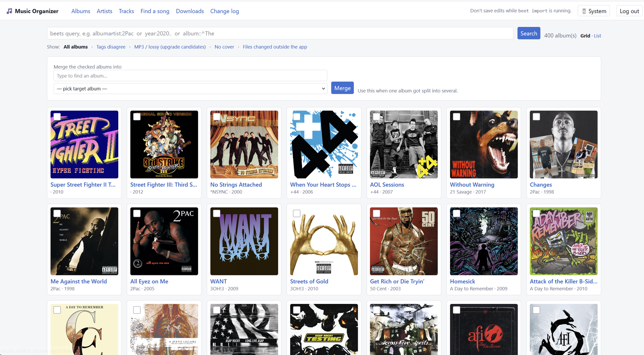Filter by Tags disagree

pyautogui.click(x=111, y=47)
